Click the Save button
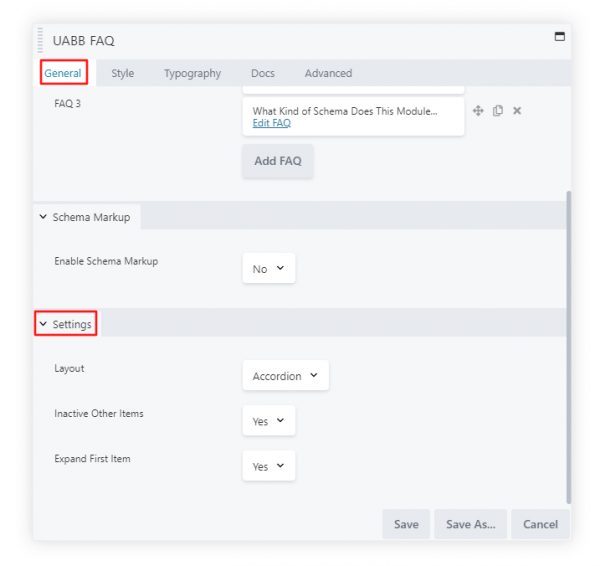This screenshot has width=600, height=566. [406, 524]
